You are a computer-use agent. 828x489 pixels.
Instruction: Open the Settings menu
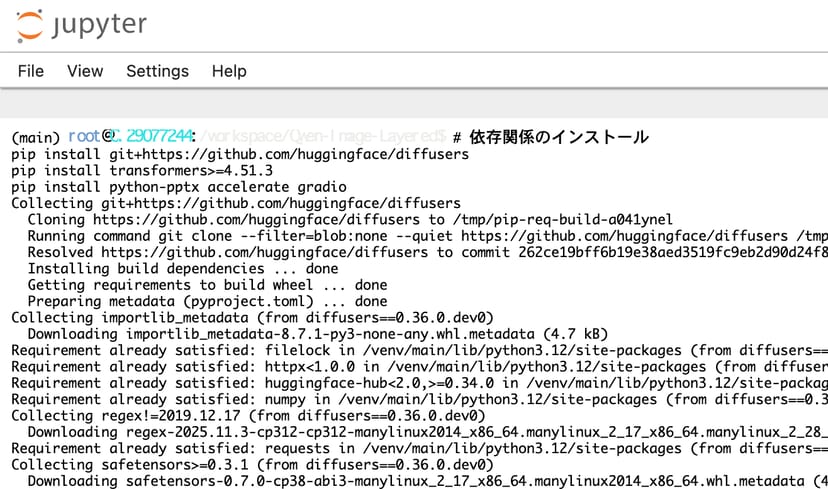pos(157,71)
